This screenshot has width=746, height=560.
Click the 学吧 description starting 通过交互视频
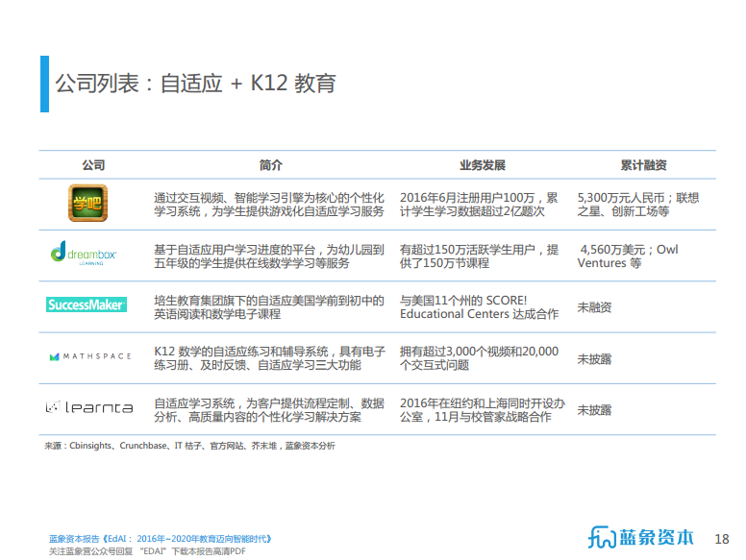pos(269,205)
